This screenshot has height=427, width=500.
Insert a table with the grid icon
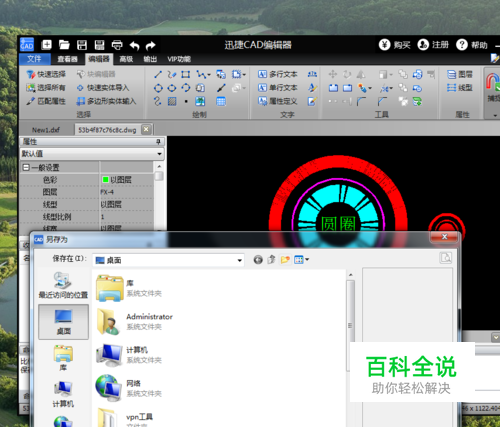[221, 101]
